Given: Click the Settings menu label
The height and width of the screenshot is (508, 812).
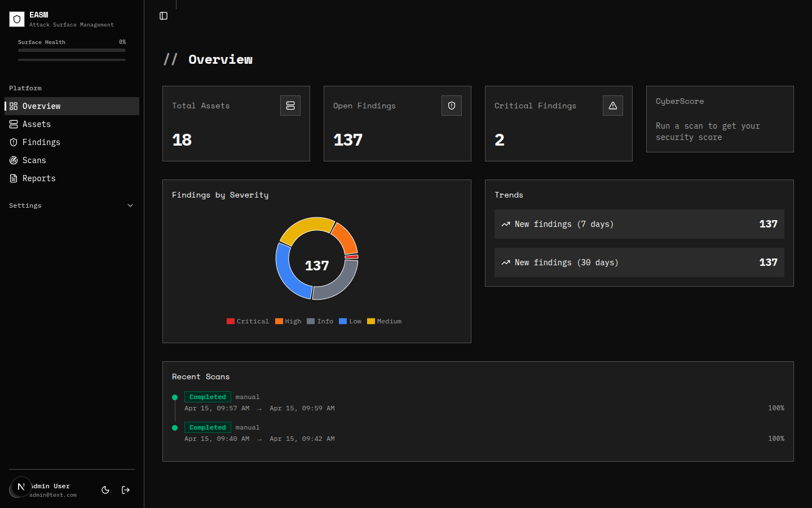Looking at the screenshot, I should tap(25, 205).
